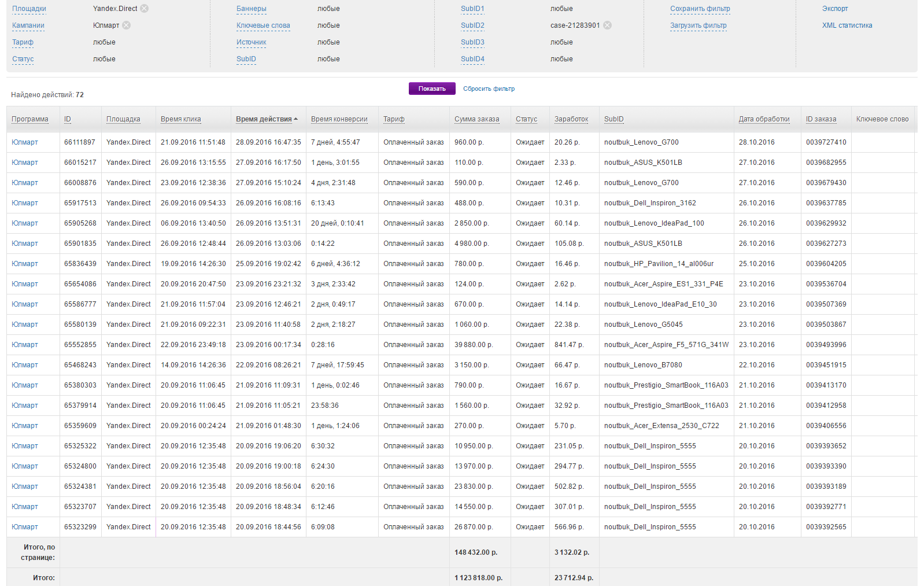The width and height of the screenshot is (924, 586).
Task: Open the Ключевые слова filter
Action: pyautogui.click(x=263, y=25)
